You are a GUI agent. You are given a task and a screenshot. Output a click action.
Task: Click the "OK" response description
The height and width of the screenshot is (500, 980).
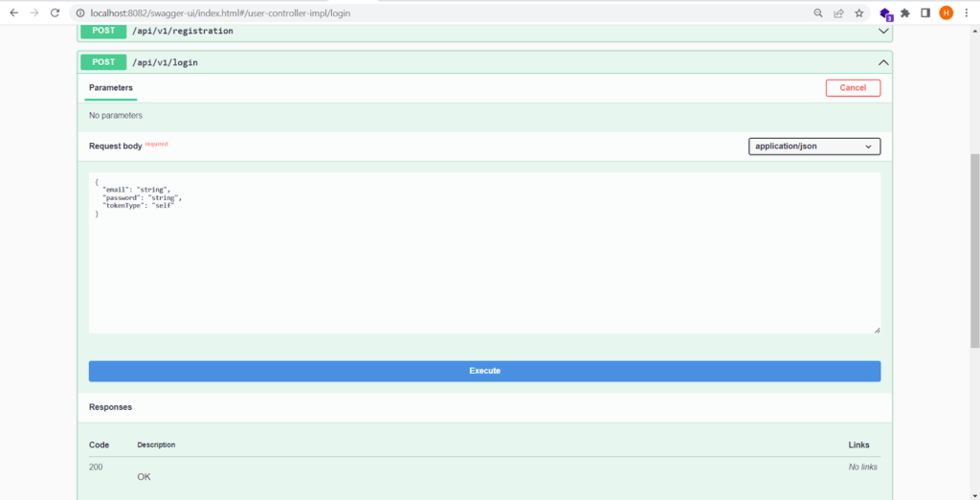[x=144, y=477]
